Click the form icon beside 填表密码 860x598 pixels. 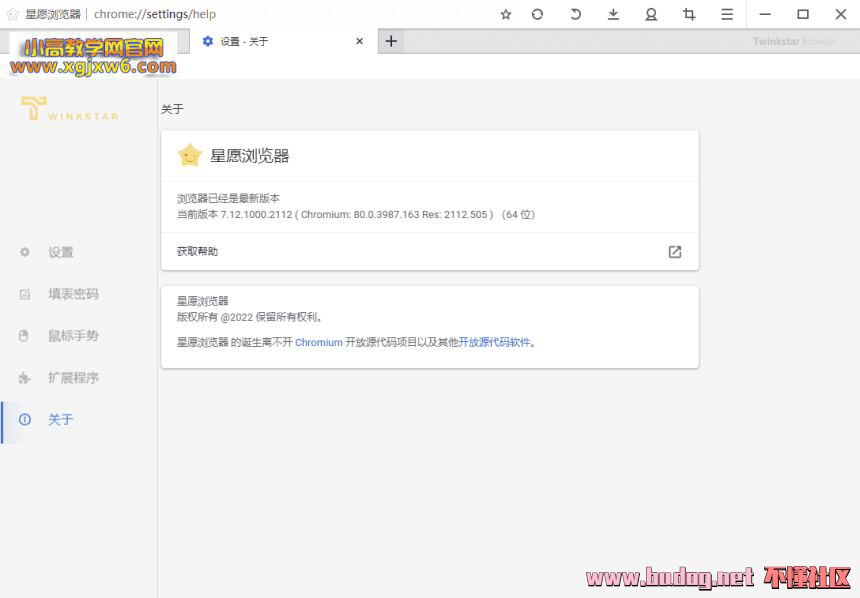(x=25, y=295)
